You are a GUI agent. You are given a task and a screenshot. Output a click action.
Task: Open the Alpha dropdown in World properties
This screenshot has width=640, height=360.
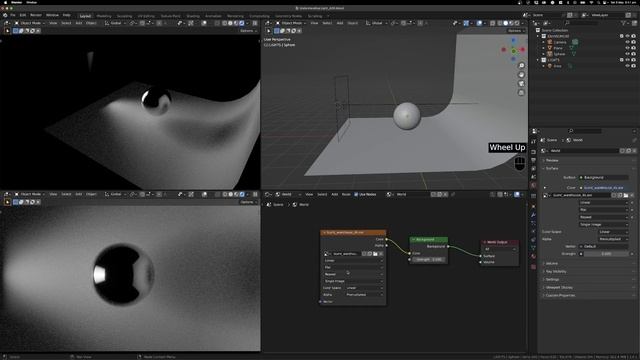click(x=613, y=239)
